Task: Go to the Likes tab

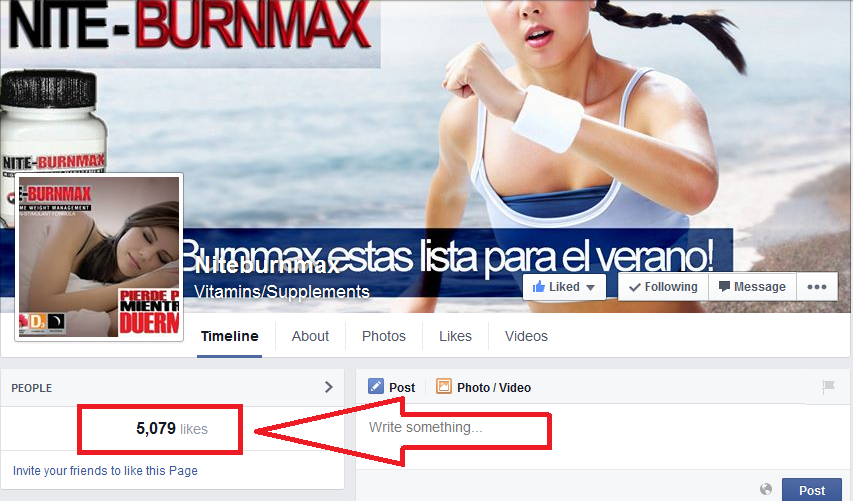Action: (x=455, y=336)
